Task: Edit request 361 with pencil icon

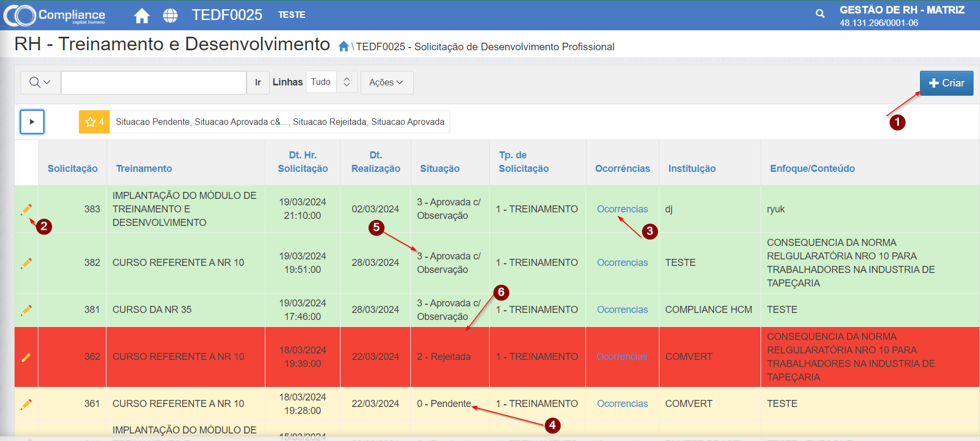Action: 26,404
